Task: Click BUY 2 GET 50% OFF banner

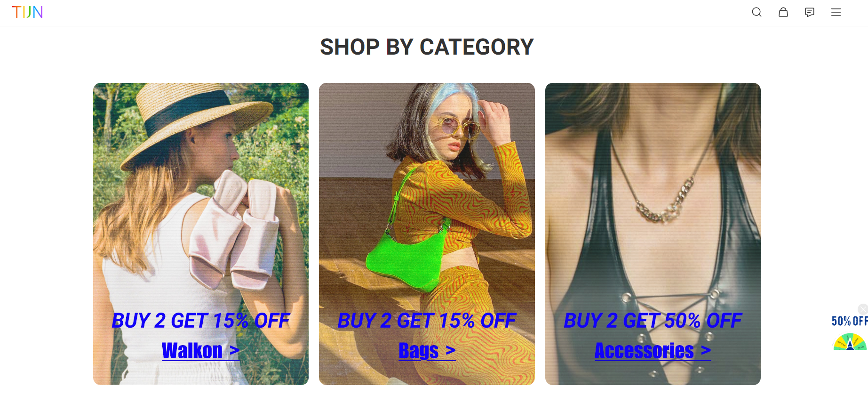Action: [653, 321]
